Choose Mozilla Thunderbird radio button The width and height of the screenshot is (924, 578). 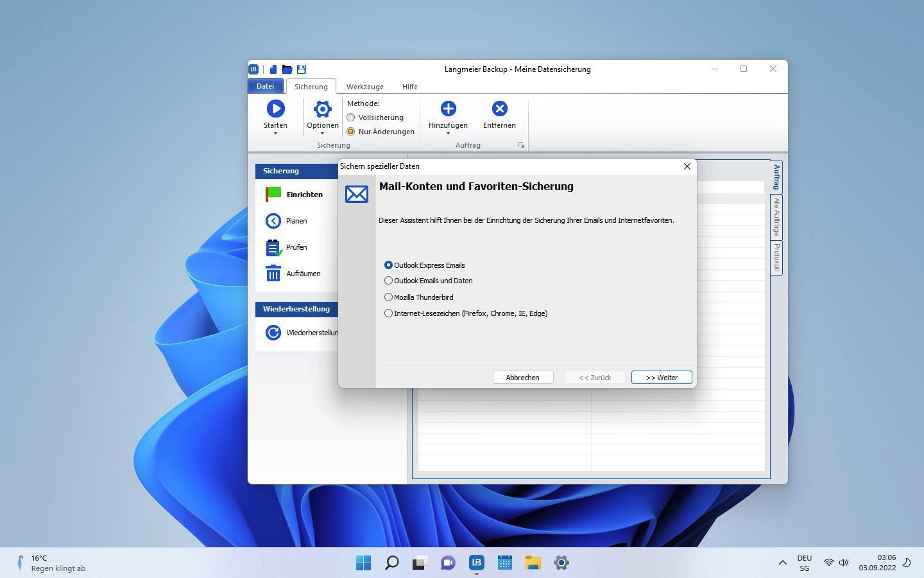tap(389, 297)
